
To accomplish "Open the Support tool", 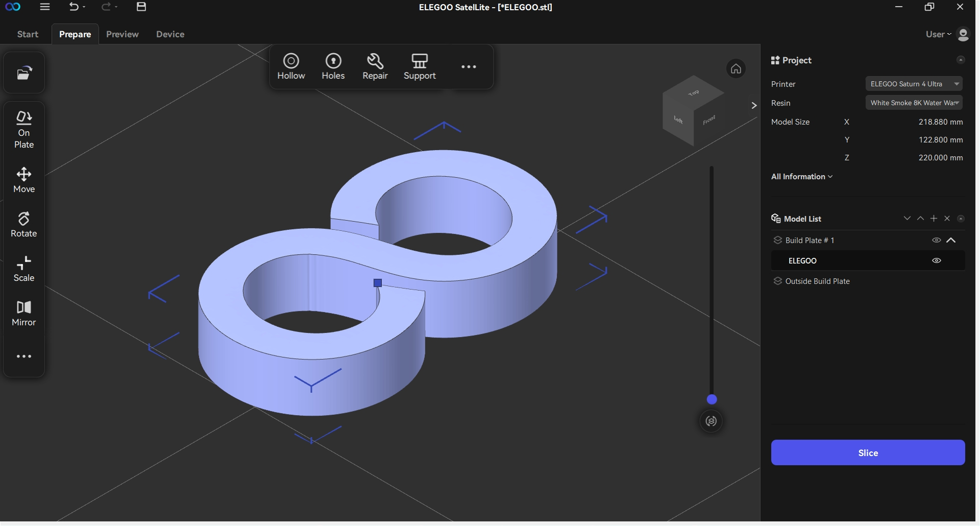I will point(420,67).
